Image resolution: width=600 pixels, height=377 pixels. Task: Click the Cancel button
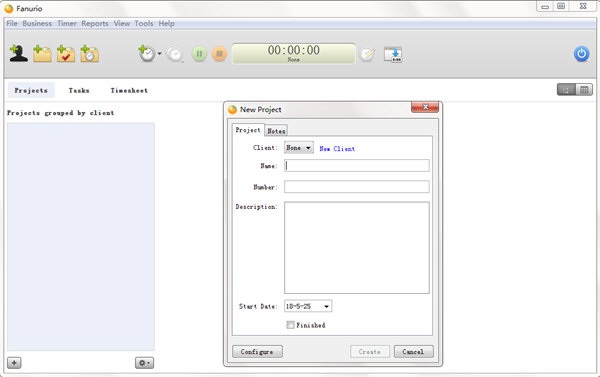click(413, 351)
